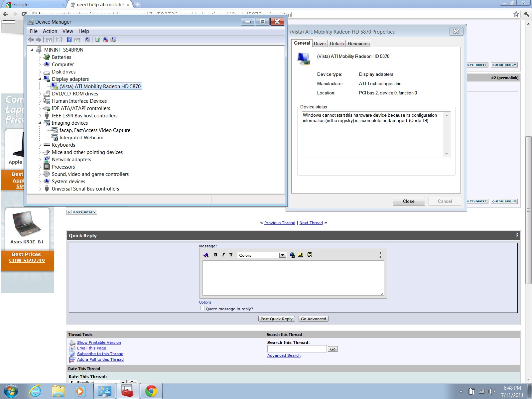Screen dimensions: 532x399
Task: Click Advanced Search link
Action: tap(284, 355)
